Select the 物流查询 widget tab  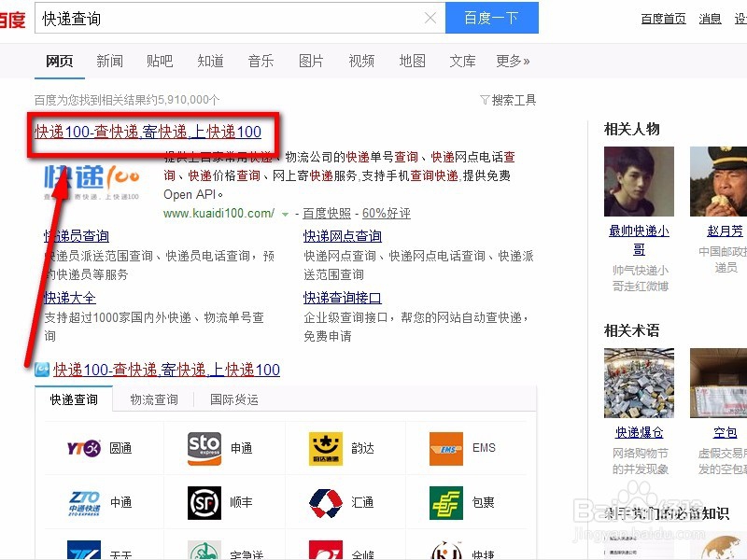(x=154, y=399)
